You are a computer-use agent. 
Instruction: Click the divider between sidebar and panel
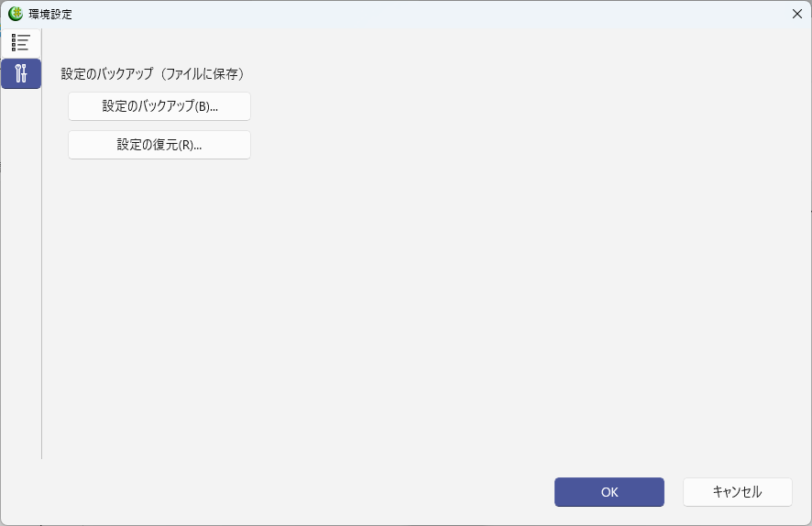pos(42,275)
